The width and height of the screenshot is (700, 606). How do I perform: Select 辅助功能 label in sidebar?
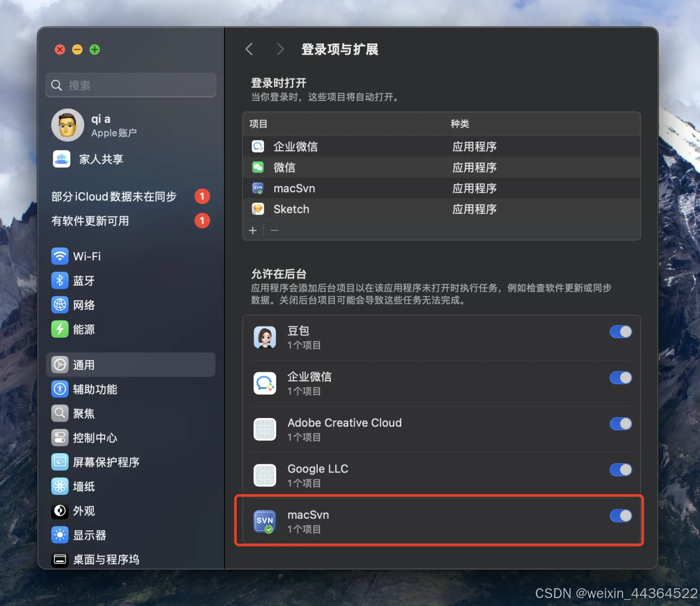(95, 389)
